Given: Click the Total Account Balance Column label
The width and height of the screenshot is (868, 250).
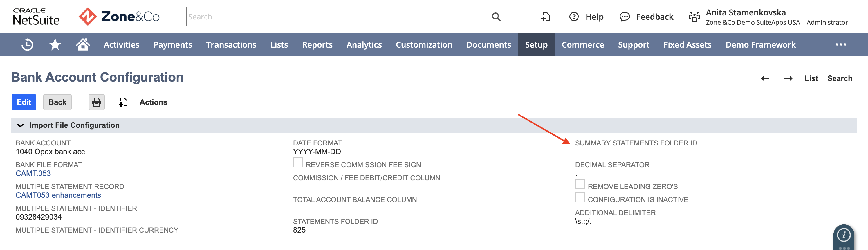Looking at the screenshot, I should click(355, 200).
